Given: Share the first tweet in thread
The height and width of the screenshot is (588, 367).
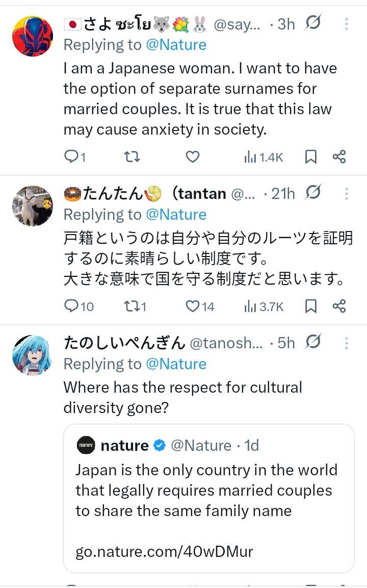Looking at the screenshot, I should [339, 157].
